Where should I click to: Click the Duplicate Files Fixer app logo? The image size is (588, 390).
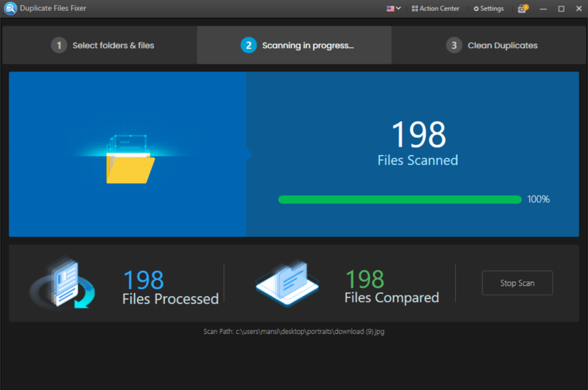point(10,8)
